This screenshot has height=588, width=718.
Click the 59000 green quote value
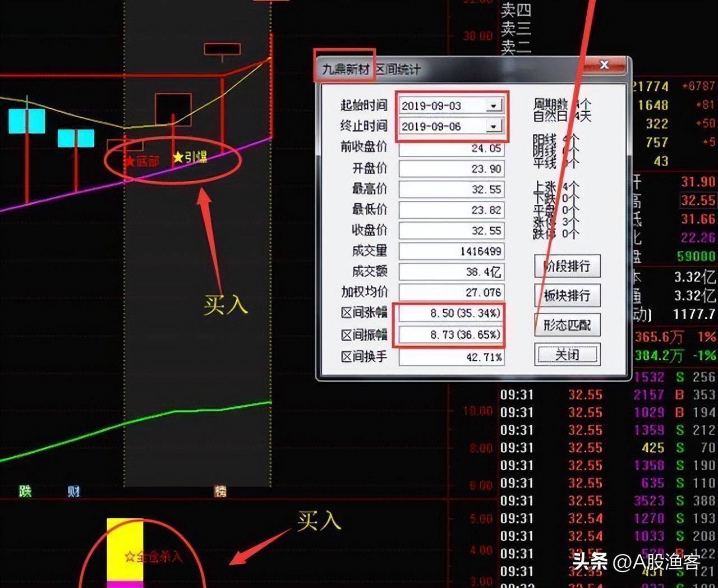696,256
